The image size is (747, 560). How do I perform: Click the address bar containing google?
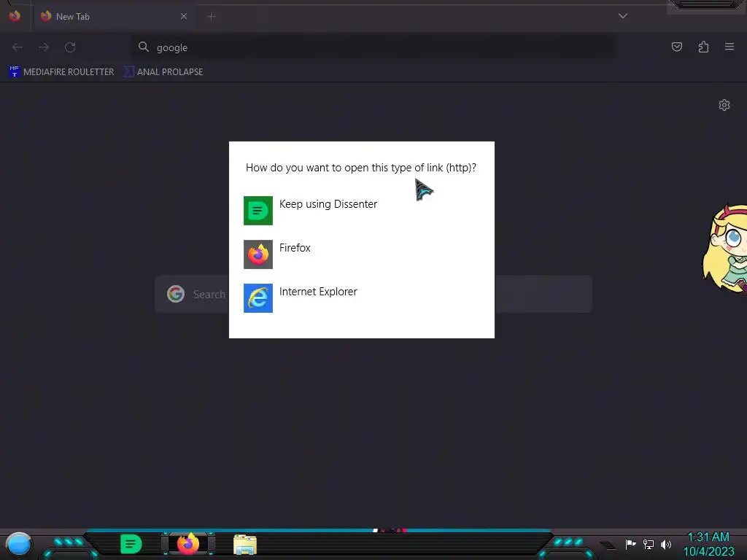tap(373, 47)
